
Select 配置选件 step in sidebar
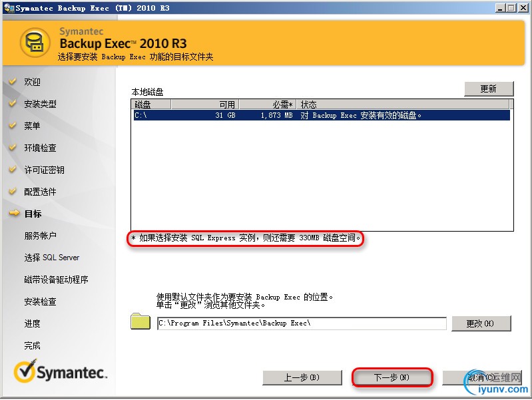(40, 192)
